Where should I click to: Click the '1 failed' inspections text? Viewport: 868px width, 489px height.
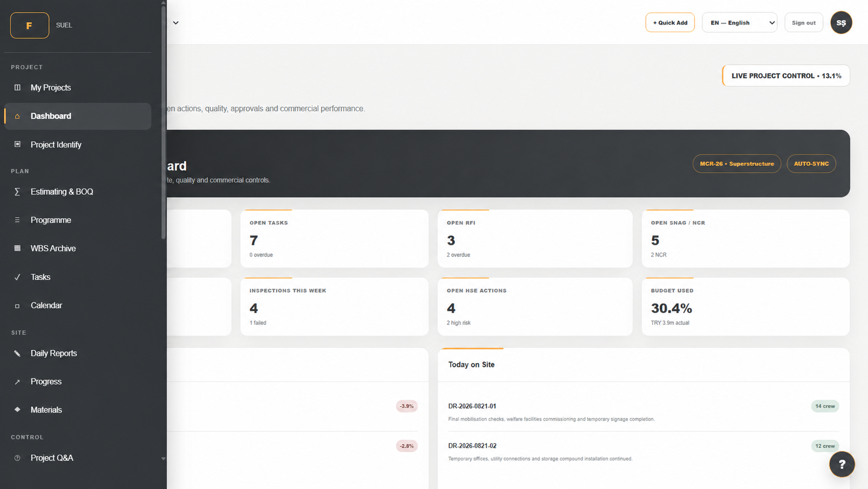[x=257, y=323]
